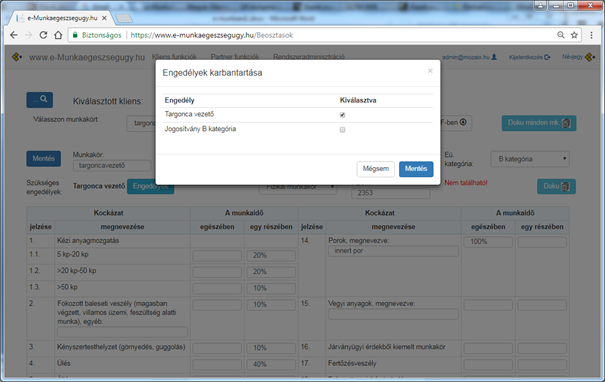Viewport: 605px width, 382px height.
Task: Click the zoom magnifier icon in address bar
Action: [x=561, y=35]
